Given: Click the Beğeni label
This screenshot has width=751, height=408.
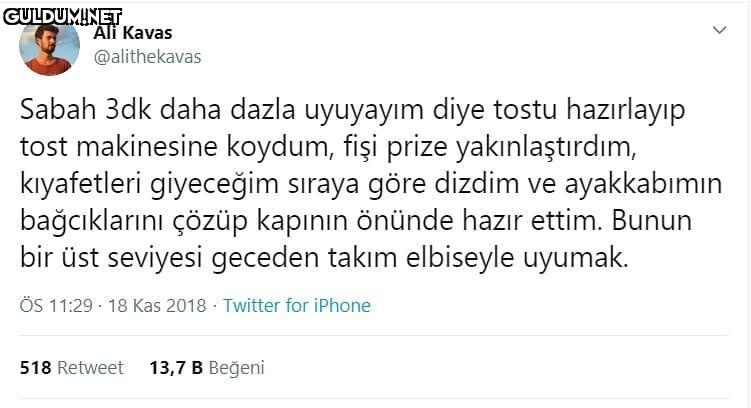Looking at the screenshot, I should (x=237, y=368).
